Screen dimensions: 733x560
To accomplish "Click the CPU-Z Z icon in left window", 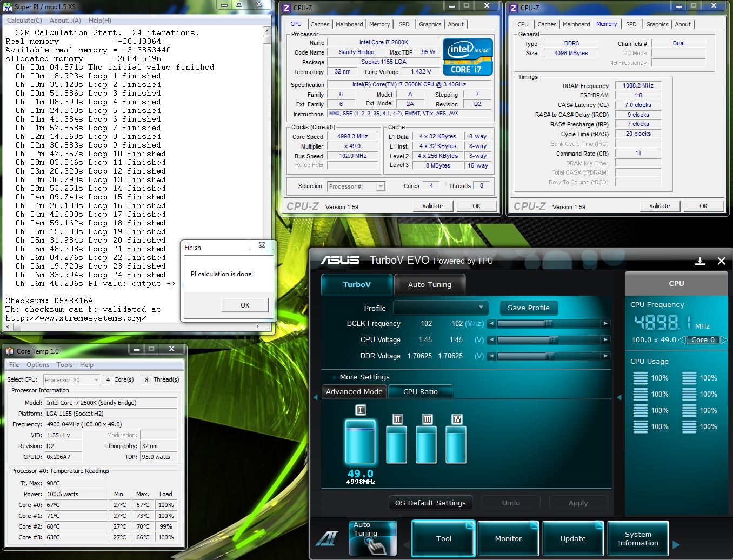I will [286, 8].
